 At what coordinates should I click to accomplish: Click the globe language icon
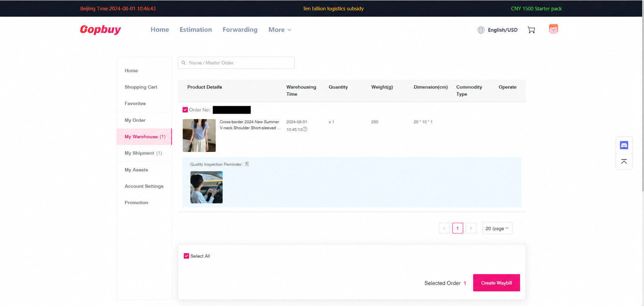(481, 30)
